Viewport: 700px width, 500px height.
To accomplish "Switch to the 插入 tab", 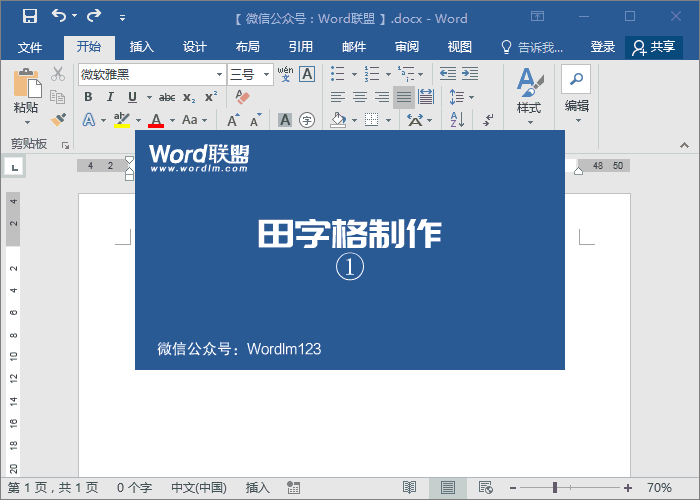I will pos(142,46).
